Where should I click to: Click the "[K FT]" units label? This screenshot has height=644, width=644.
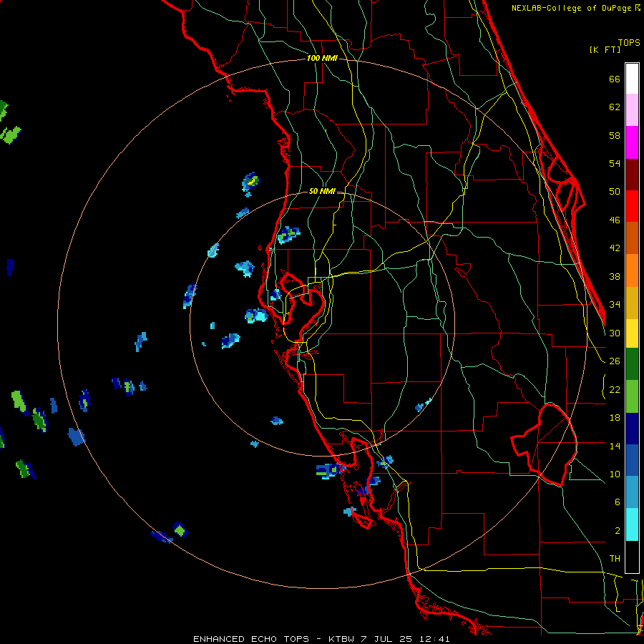pos(605,49)
